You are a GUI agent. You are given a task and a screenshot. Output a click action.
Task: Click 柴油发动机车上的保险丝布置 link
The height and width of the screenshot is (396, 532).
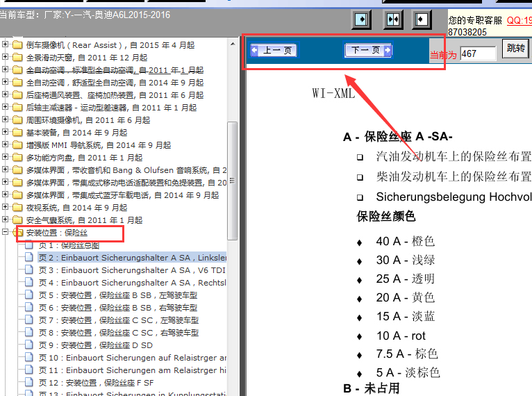[454, 176]
